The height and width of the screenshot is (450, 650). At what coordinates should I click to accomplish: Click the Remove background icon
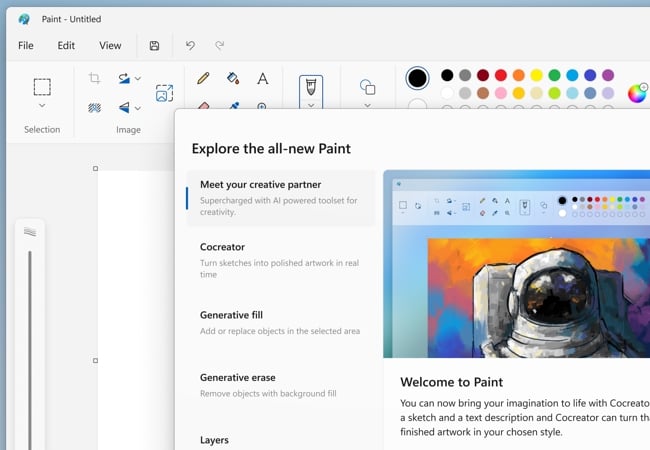(95, 108)
